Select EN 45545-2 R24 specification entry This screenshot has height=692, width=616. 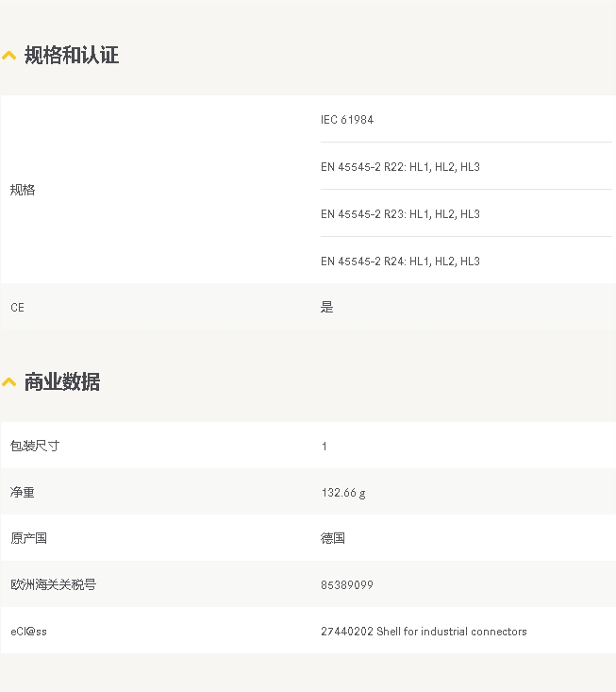400,262
